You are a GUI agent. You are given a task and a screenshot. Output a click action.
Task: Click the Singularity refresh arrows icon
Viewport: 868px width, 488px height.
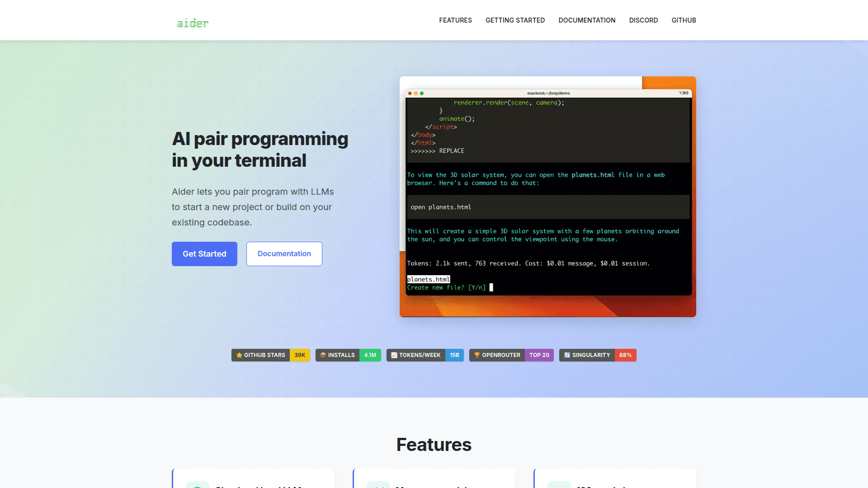pyautogui.click(x=567, y=355)
